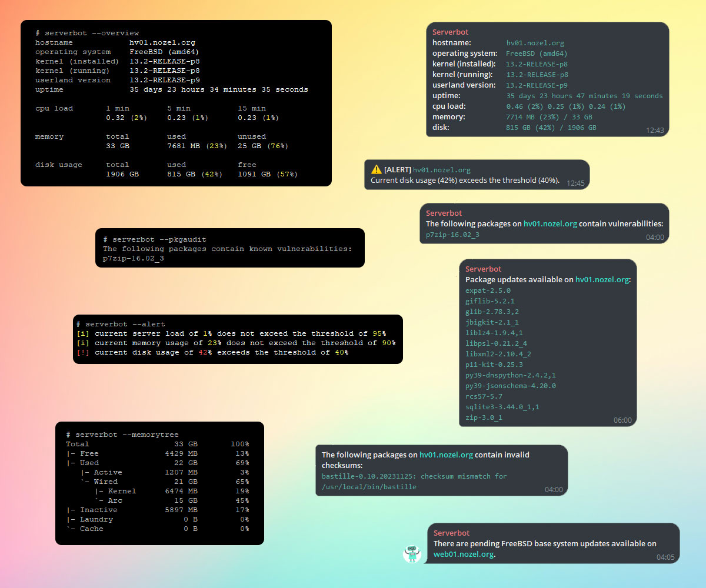Click the '# serverbot --memorytree' command line
The height and width of the screenshot is (588, 706).
(x=122, y=435)
